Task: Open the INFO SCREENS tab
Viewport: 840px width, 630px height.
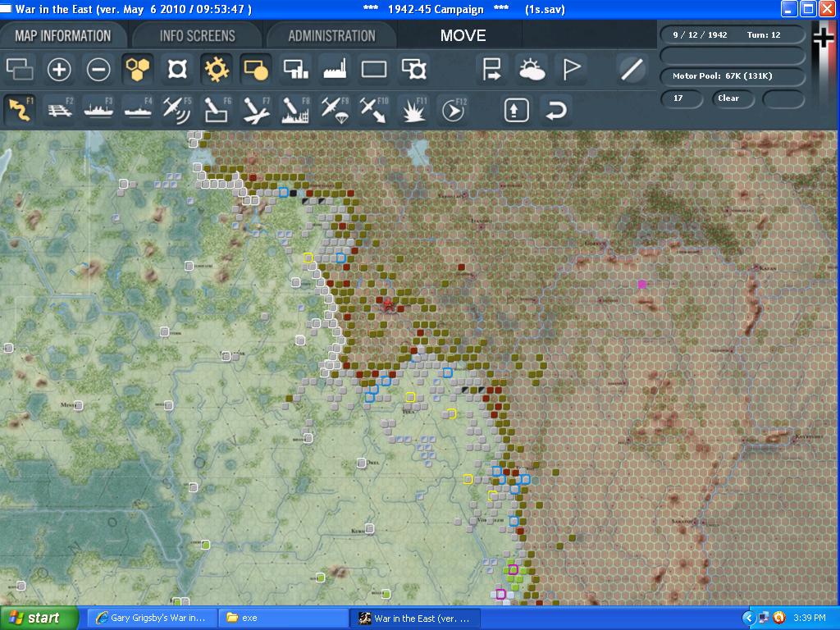Action: click(x=197, y=36)
